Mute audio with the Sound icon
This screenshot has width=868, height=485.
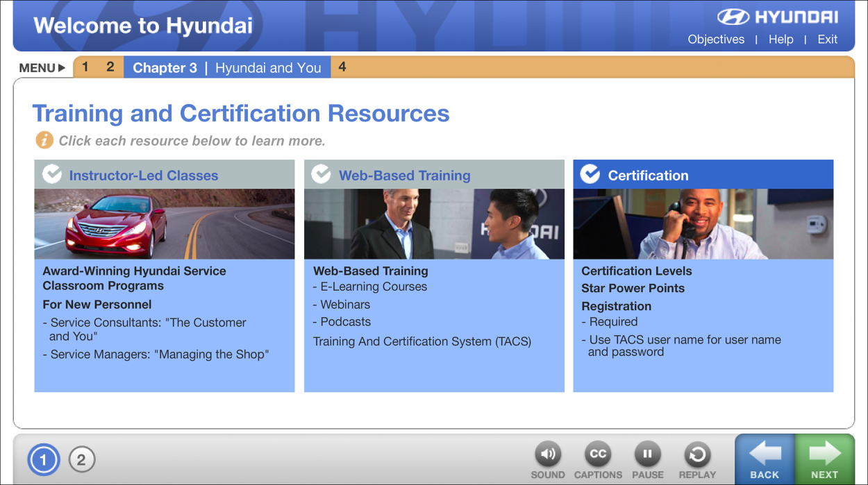[x=548, y=454]
